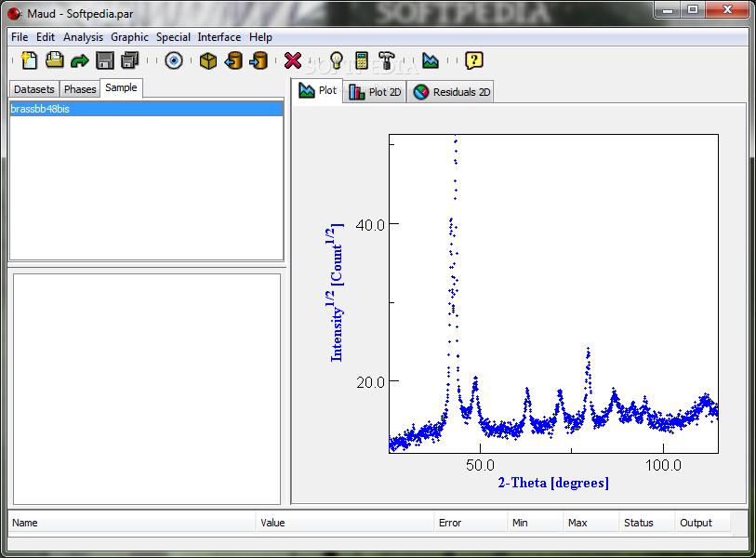The height and width of the screenshot is (558, 756).
Task: Open an analysis file with the folder icon
Action: pos(55,60)
